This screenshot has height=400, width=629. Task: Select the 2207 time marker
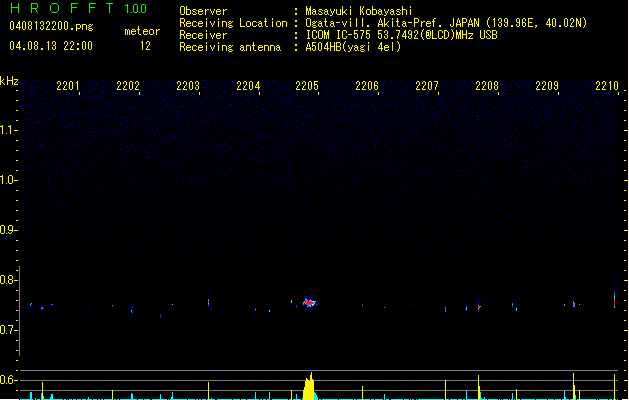pyautogui.click(x=427, y=87)
